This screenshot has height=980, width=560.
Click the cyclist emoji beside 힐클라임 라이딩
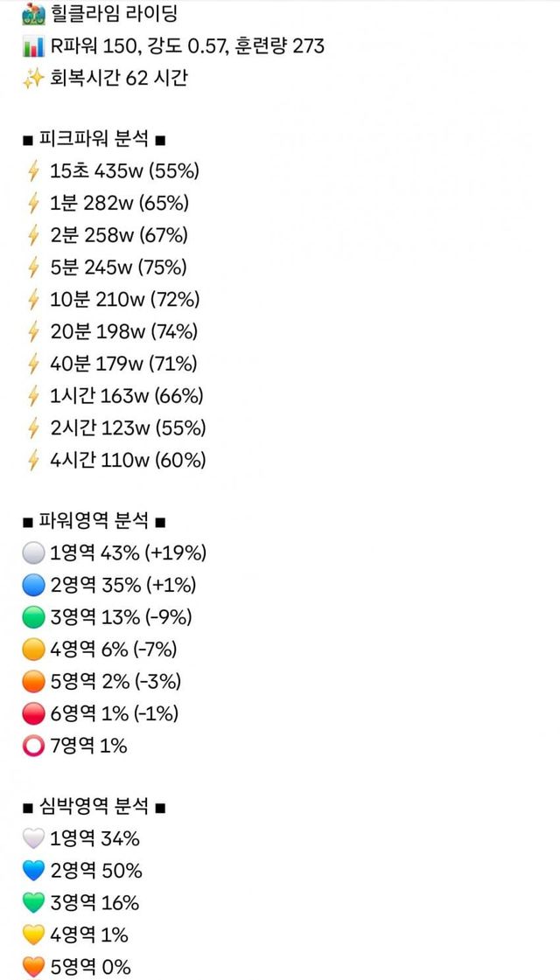tap(33, 13)
